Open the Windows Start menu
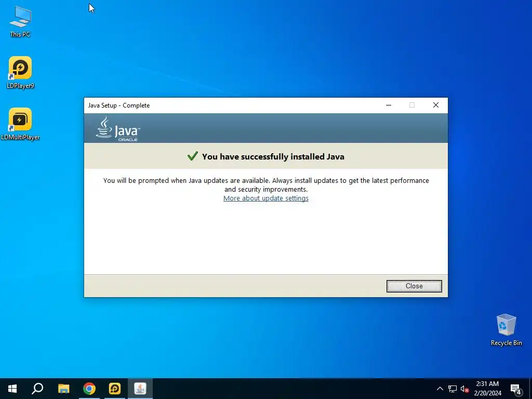Image resolution: width=532 pixels, height=399 pixels. pyautogui.click(x=12, y=389)
